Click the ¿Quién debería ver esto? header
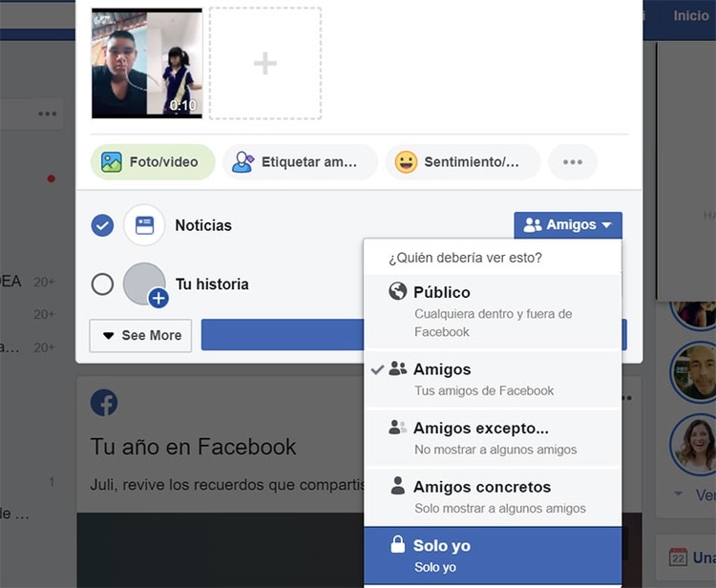 point(465,258)
